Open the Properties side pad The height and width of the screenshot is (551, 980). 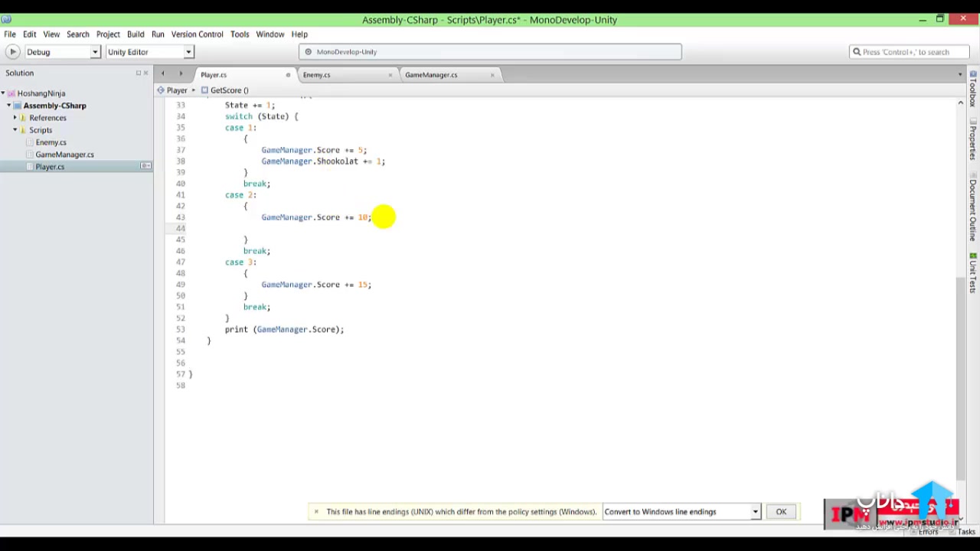(x=973, y=139)
